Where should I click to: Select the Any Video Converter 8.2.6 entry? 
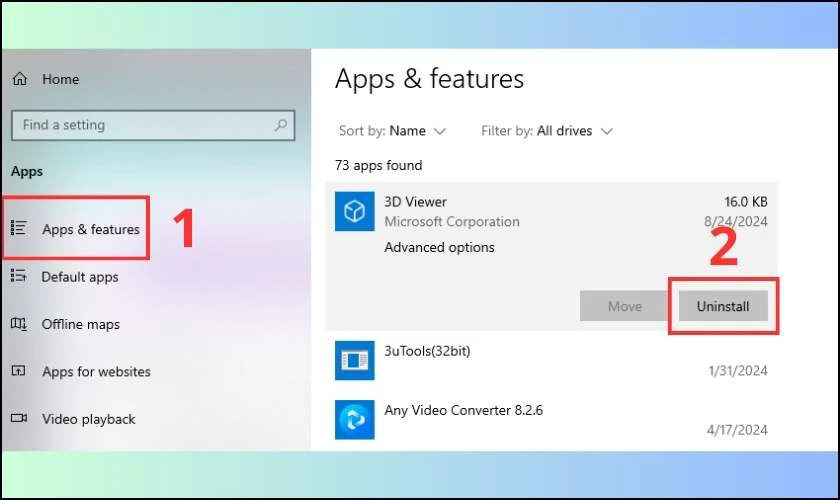pyautogui.click(x=551, y=420)
